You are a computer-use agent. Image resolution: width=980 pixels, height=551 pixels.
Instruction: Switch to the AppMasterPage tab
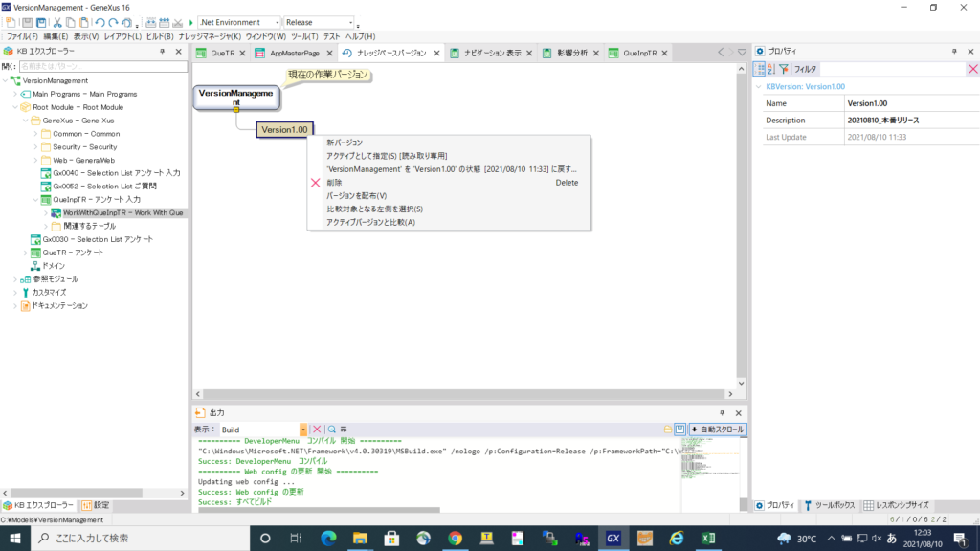coord(295,54)
